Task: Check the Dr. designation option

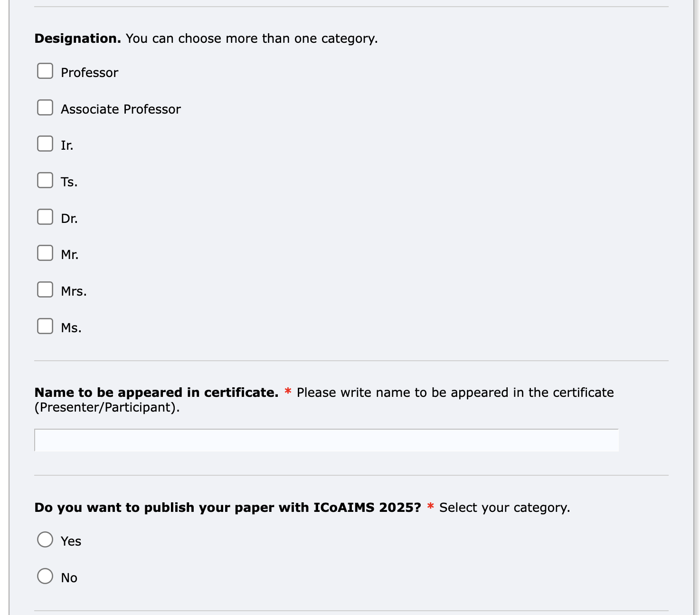Action: click(45, 217)
